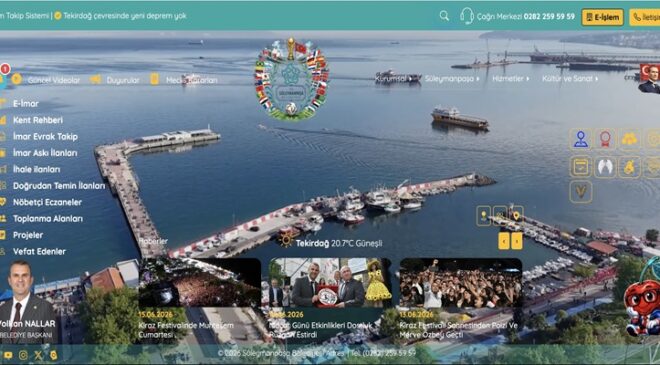Viewport: 660px width, 365px height.
Task: Open İhale İlanları in the side menu
Action: point(36,169)
